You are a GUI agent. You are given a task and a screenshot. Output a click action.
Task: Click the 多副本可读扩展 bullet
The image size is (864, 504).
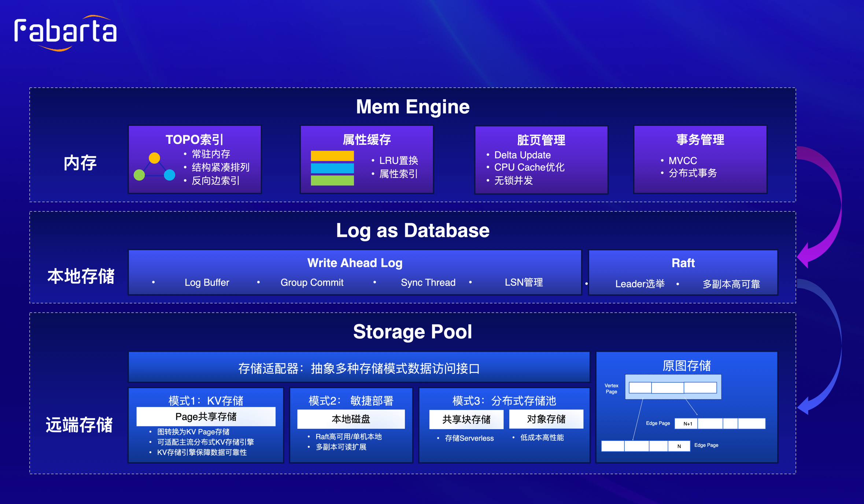pyautogui.click(x=341, y=447)
